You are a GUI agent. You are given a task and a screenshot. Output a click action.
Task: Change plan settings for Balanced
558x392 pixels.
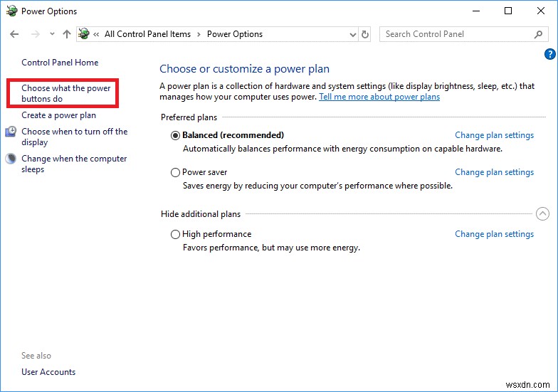tap(494, 135)
